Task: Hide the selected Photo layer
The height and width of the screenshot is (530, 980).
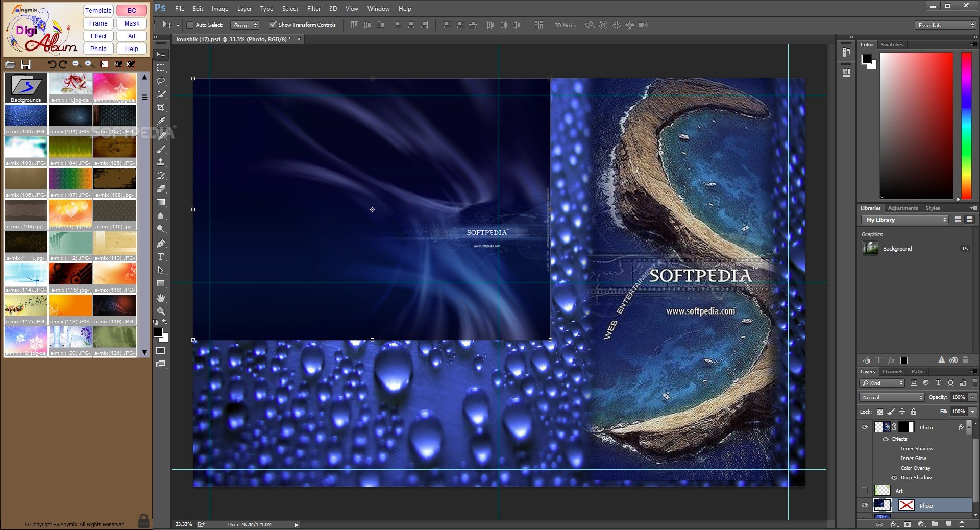Action: (865, 505)
